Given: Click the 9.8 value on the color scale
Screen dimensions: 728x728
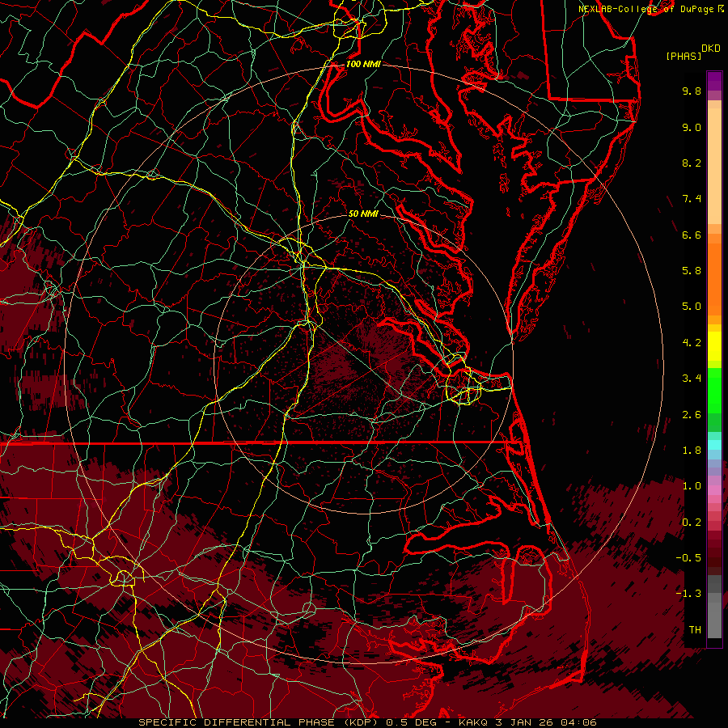Looking at the screenshot, I should [x=692, y=91].
